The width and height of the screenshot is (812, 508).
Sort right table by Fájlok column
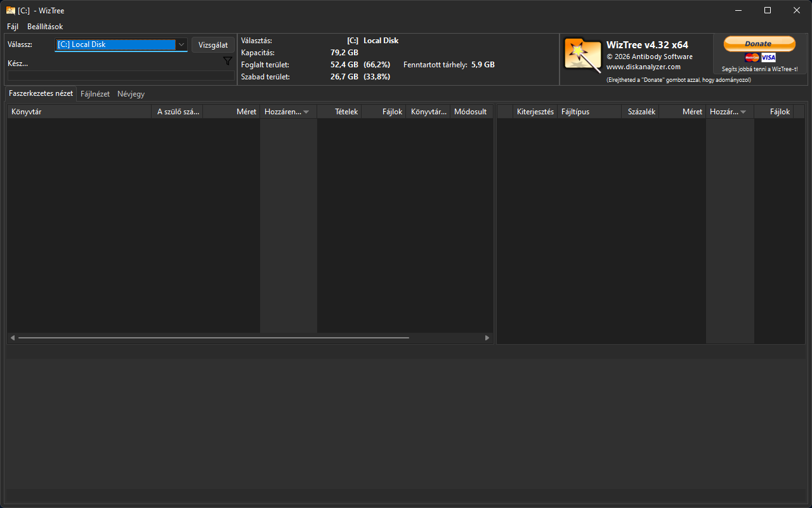click(x=774, y=112)
